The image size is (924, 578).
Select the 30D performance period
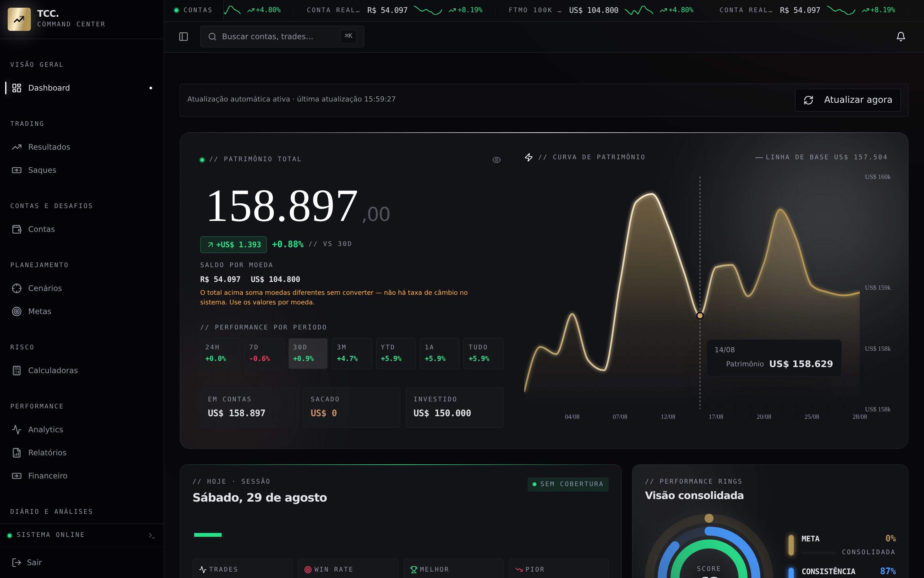tap(308, 353)
